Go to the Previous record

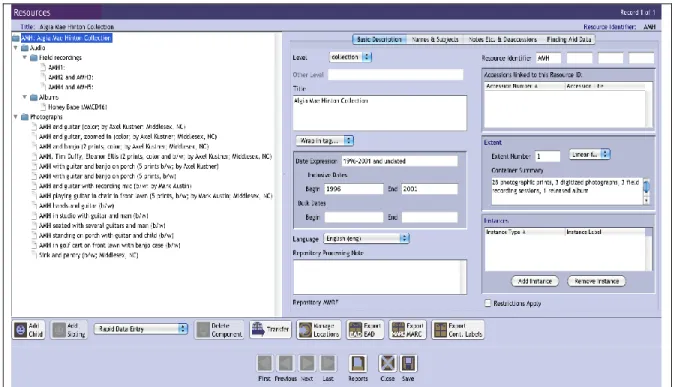[x=286, y=363]
